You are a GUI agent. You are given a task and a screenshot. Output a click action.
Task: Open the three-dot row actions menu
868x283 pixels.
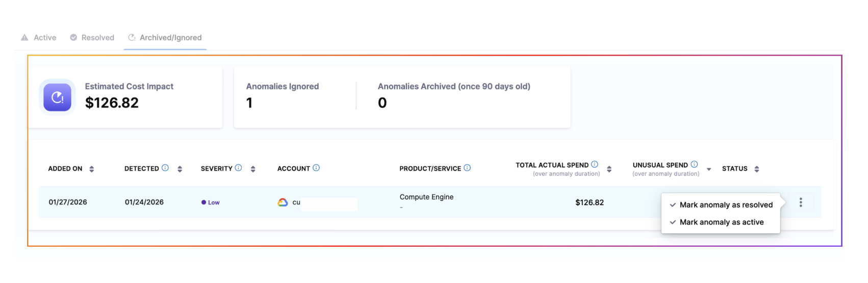click(801, 202)
